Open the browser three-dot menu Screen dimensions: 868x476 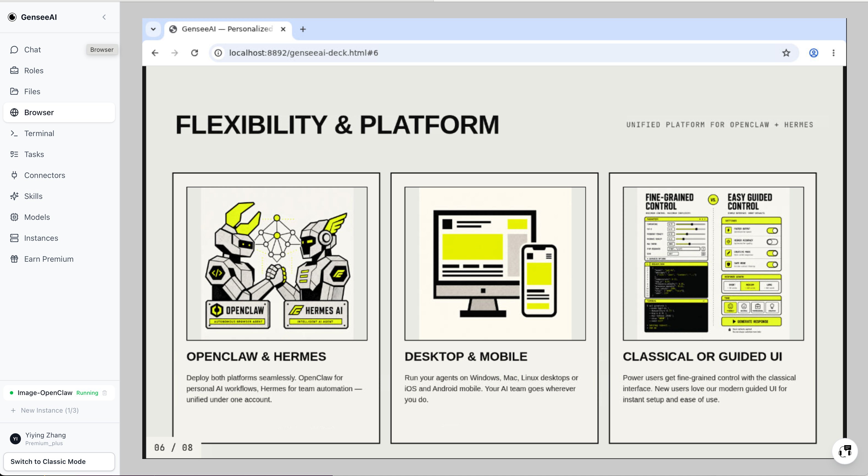tap(834, 53)
